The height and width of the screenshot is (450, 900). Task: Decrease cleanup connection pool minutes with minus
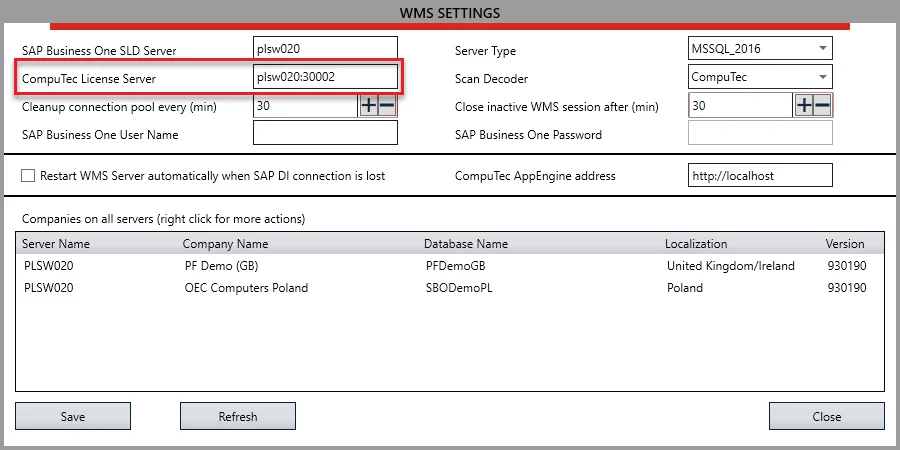[x=387, y=106]
